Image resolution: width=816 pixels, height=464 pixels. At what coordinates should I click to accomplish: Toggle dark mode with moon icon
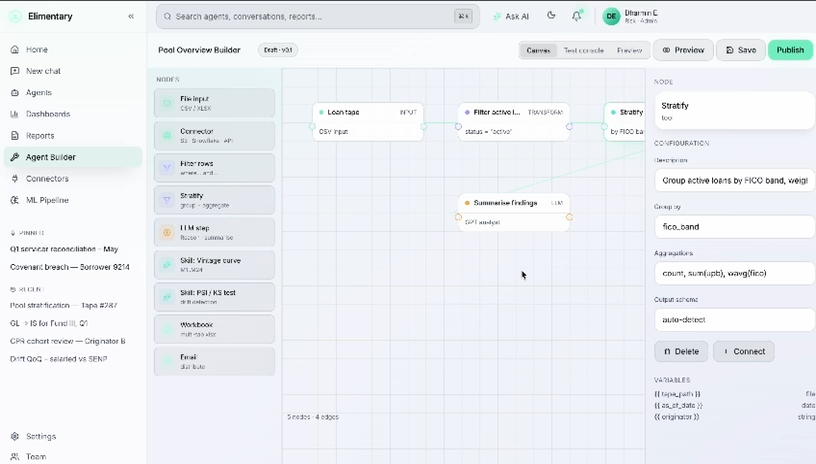551,16
